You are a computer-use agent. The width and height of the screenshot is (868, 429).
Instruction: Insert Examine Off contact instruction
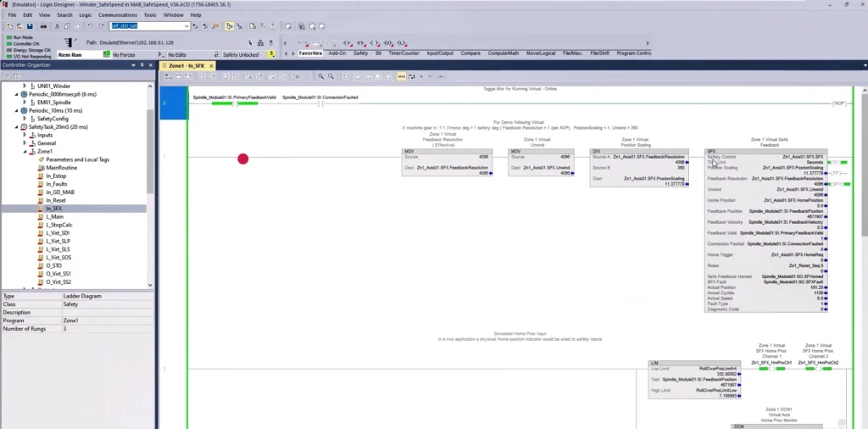pyautogui.click(x=361, y=43)
